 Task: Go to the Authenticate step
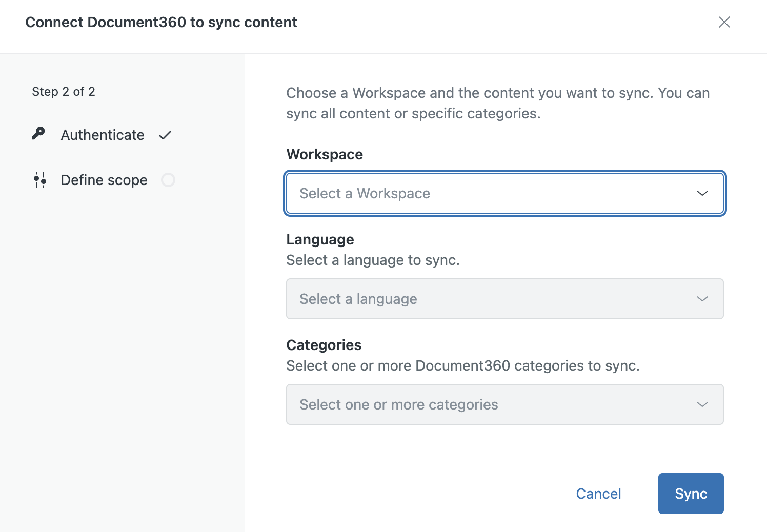click(103, 135)
